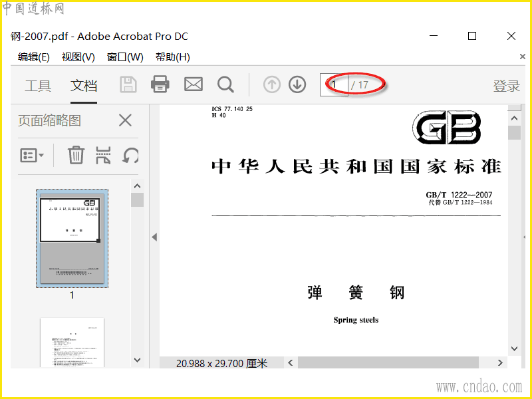Click the 代替 GB/T 1222—1984 text
Viewport: 532px width, 399px height.
(460, 202)
